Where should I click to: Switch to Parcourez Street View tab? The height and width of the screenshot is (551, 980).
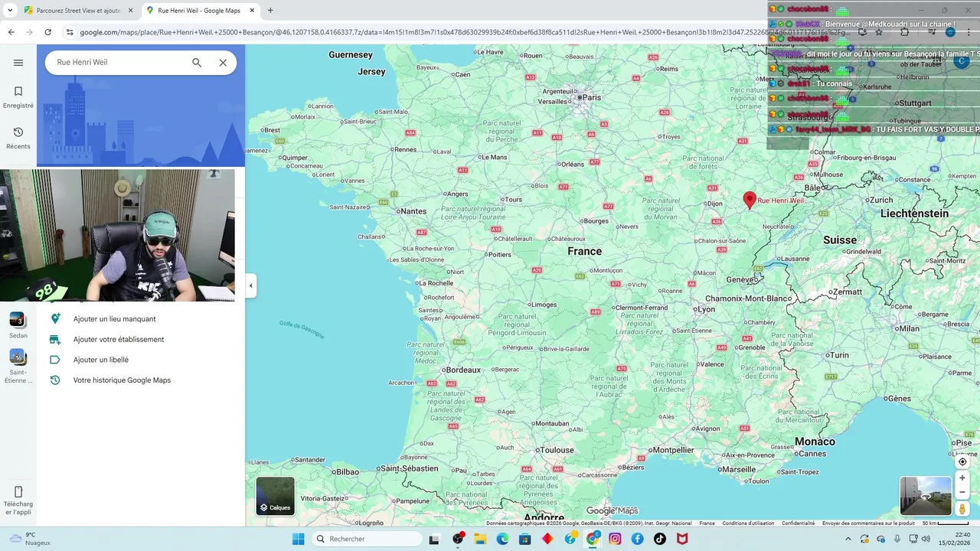pos(77,11)
